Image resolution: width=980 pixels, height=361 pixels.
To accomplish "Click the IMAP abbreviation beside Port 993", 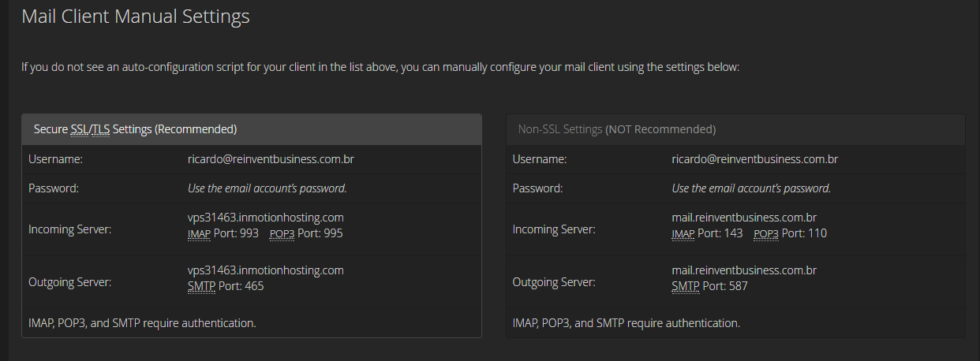I will pyautogui.click(x=199, y=234).
